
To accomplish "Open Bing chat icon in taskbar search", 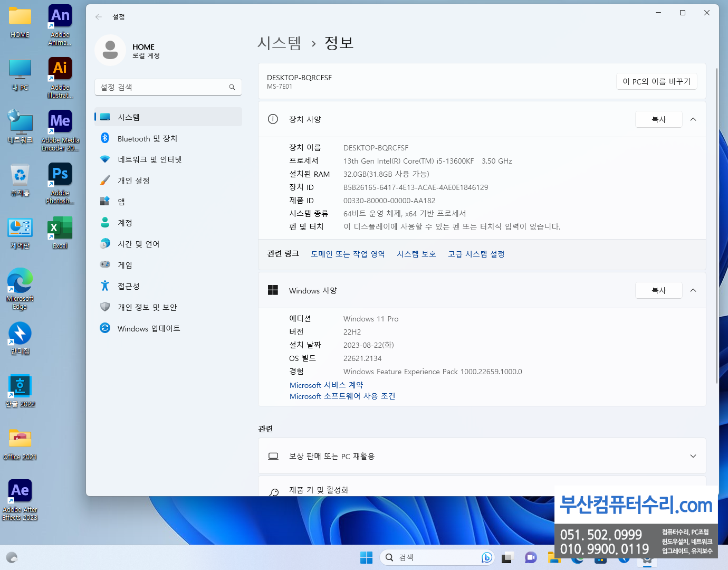I will 486,557.
